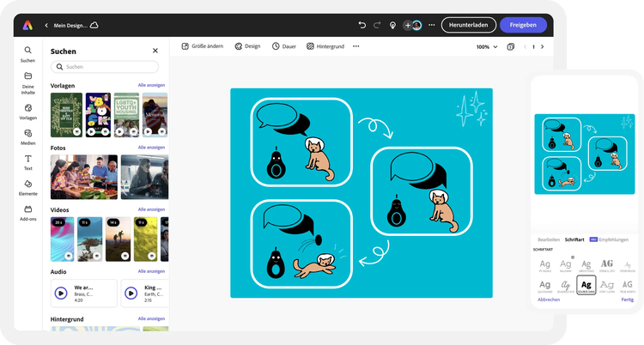This screenshot has height=345, width=644.
Task: Show all Hintergrund via Alle anzeigen
Action: [151, 318]
